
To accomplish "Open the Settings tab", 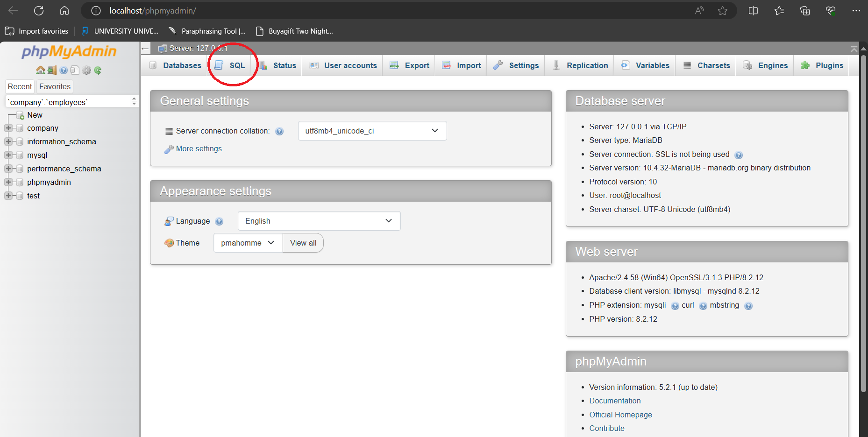I will (x=516, y=65).
